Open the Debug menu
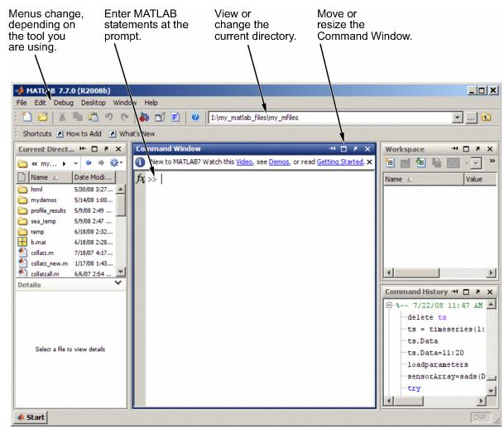Viewport: 504px width, 429px height. point(64,103)
